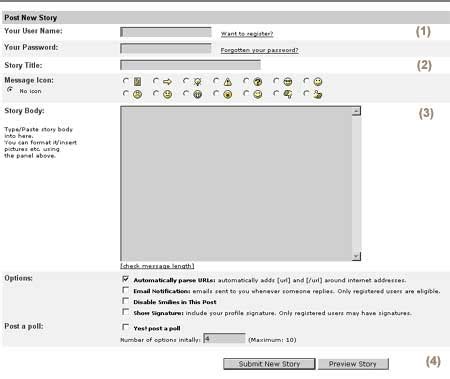Click the '(Maximum: 10)' text
The height and width of the screenshot is (379, 450).
tap(272, 340)
